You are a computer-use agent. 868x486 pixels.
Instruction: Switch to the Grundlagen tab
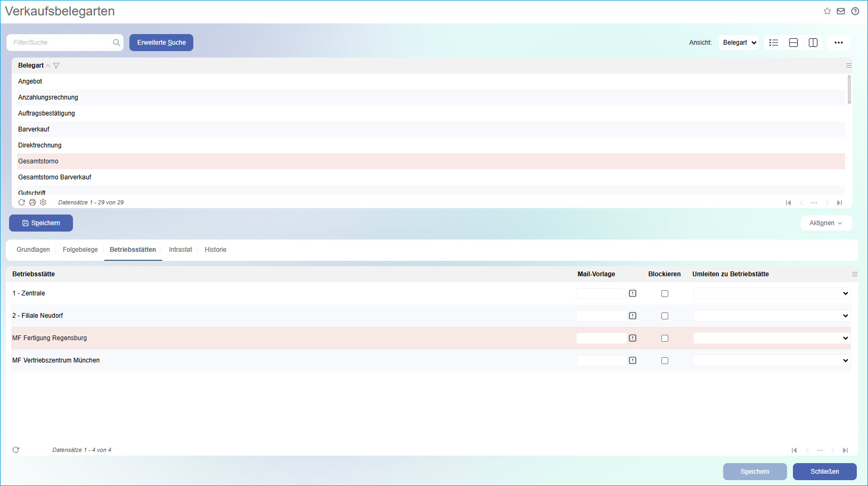pyautogui.click(x=33, y=250)
